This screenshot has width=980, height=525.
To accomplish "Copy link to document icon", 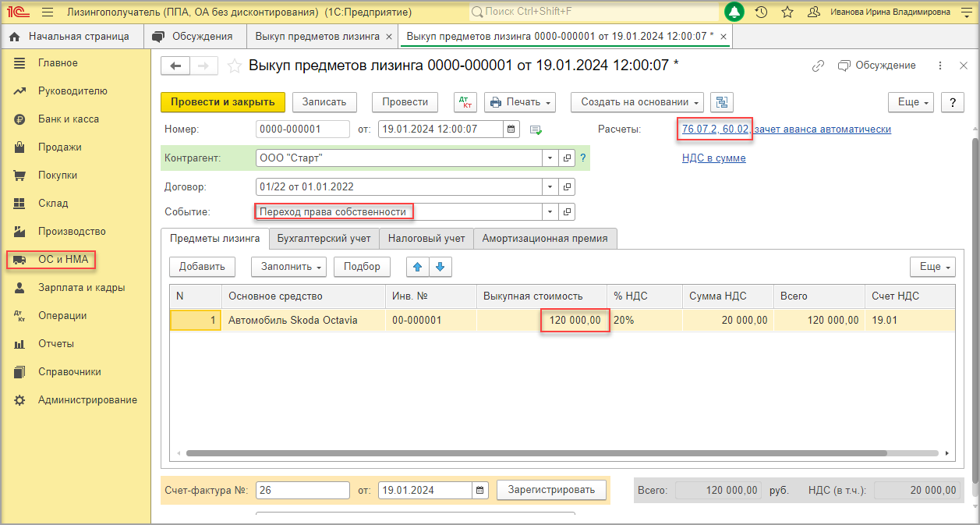I will tap(818, 66).
